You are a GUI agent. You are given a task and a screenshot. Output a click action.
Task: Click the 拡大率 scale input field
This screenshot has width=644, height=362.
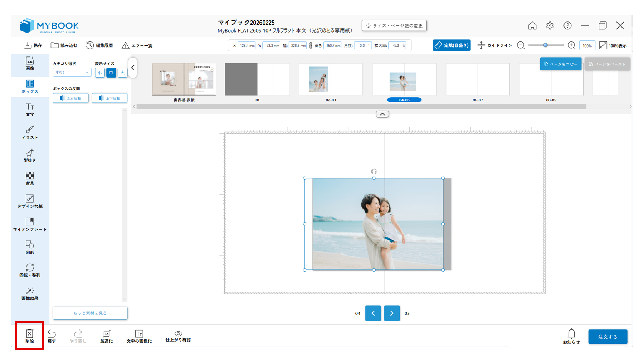[397, 45]
